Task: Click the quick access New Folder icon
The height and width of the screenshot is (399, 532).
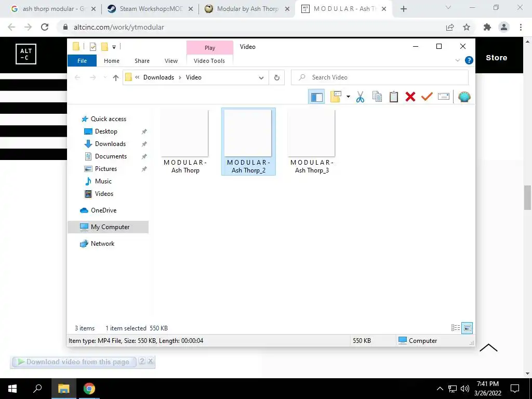Action: pyautogui.click(x=104, y=46)
